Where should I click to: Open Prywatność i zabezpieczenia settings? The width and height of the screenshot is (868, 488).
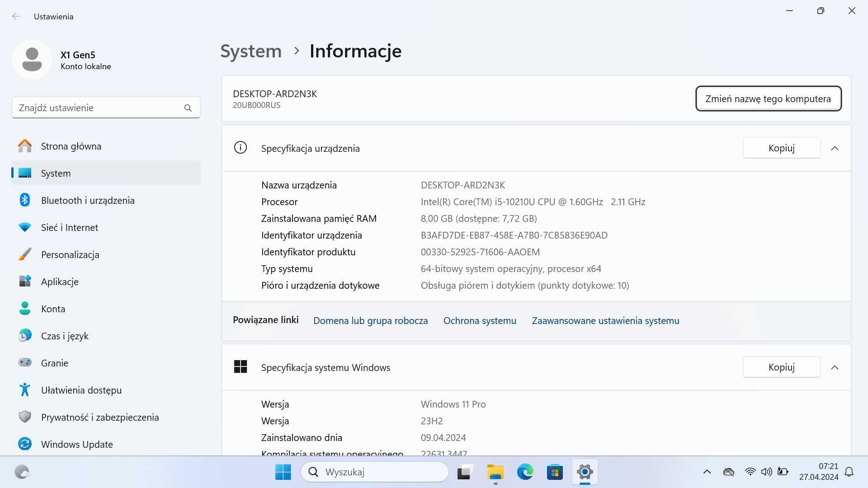coord(100,417)
